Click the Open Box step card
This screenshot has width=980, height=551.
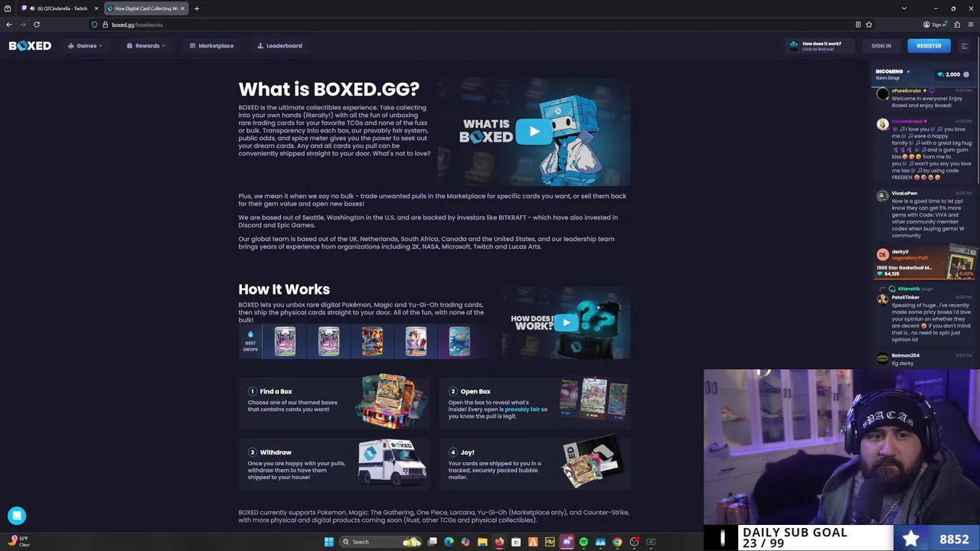tap(535, 403)
